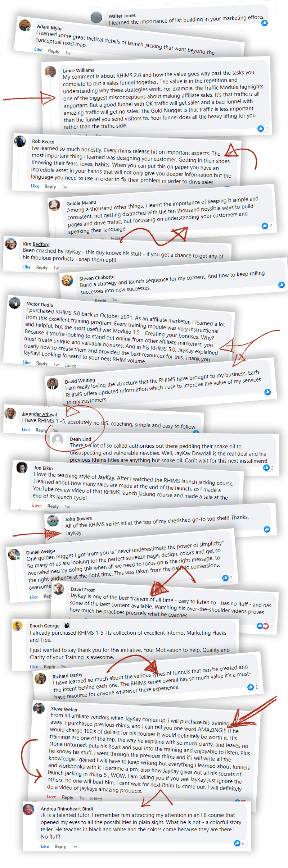This screenshot has width=288, height=868.
Task: Reply to Jon Elkin's comment
Action: 53,506
